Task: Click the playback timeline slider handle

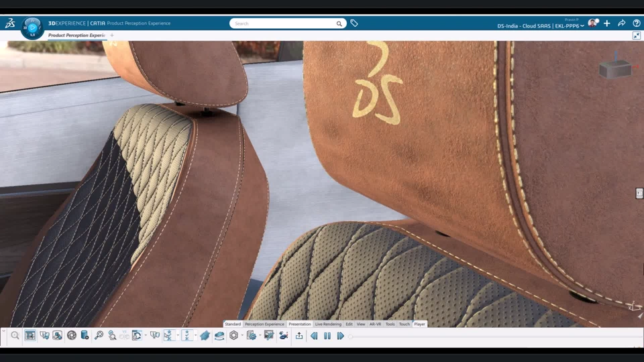Action: click(x=350, y=337)
